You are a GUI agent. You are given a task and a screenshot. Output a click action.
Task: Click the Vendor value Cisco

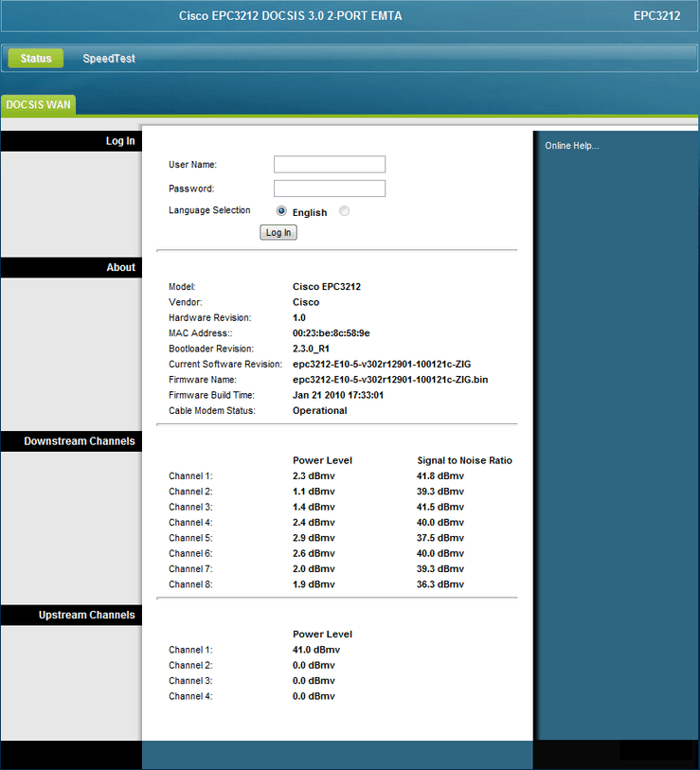[306, 302]
